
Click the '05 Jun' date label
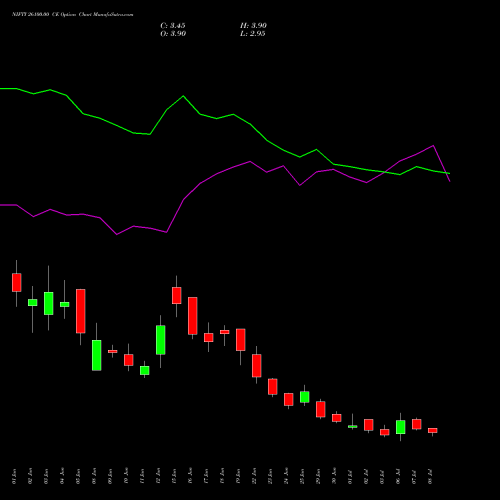(x=78, y=476)
